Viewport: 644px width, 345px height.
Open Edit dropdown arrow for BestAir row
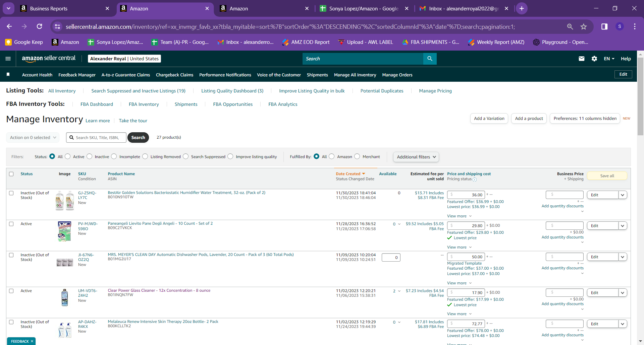[x=623, y=195]
